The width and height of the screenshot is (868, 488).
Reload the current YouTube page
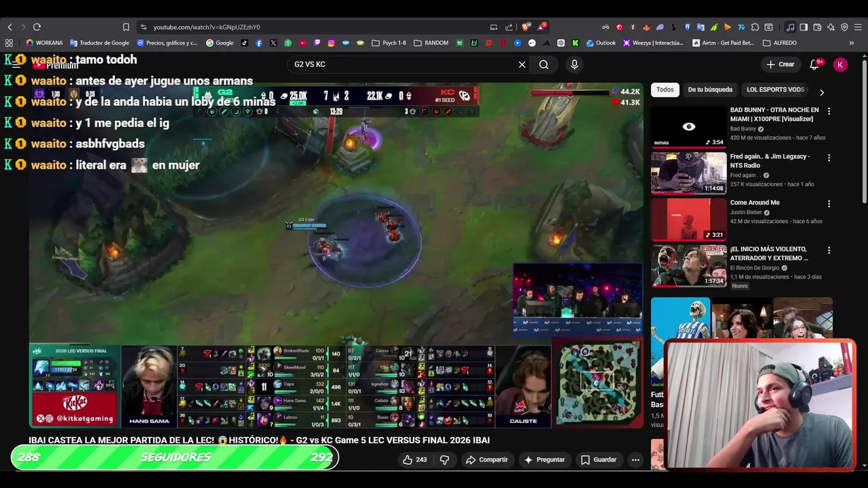click(x=37, y=27)
